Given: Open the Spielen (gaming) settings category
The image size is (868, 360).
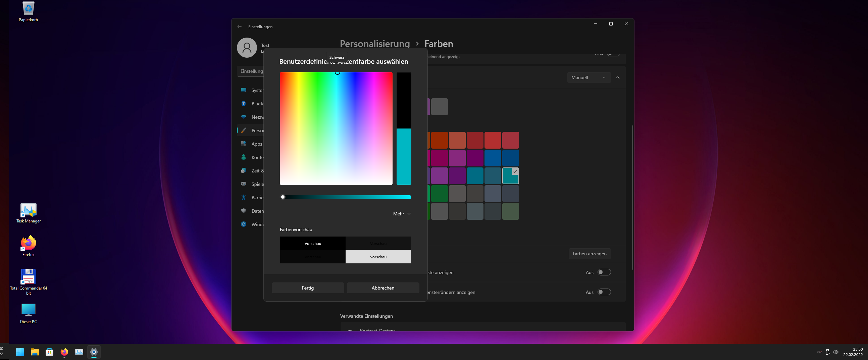Looking at the screenshot, I should tap(251, 184).
